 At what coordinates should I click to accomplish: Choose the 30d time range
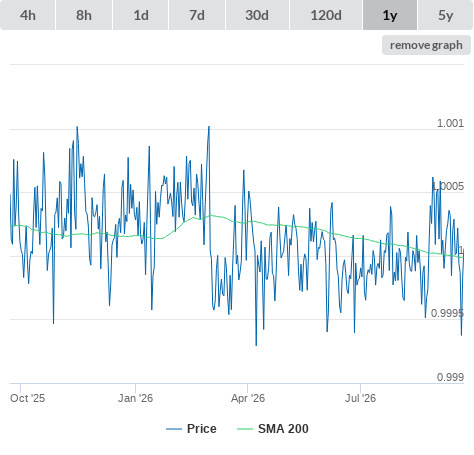[257, 15]
